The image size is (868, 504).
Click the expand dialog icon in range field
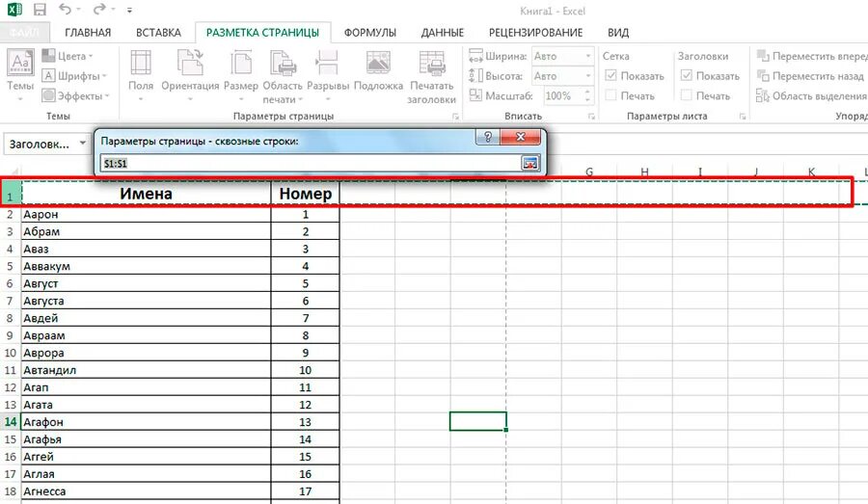coord(529,163)
